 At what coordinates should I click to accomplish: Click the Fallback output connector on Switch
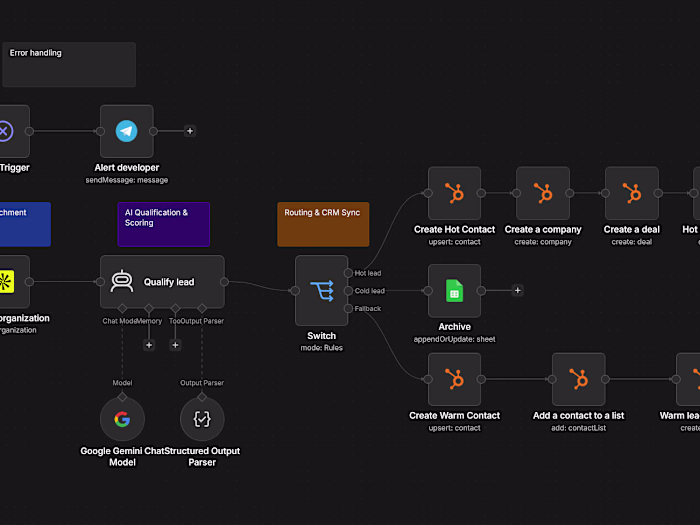click(x=348, y=308)
